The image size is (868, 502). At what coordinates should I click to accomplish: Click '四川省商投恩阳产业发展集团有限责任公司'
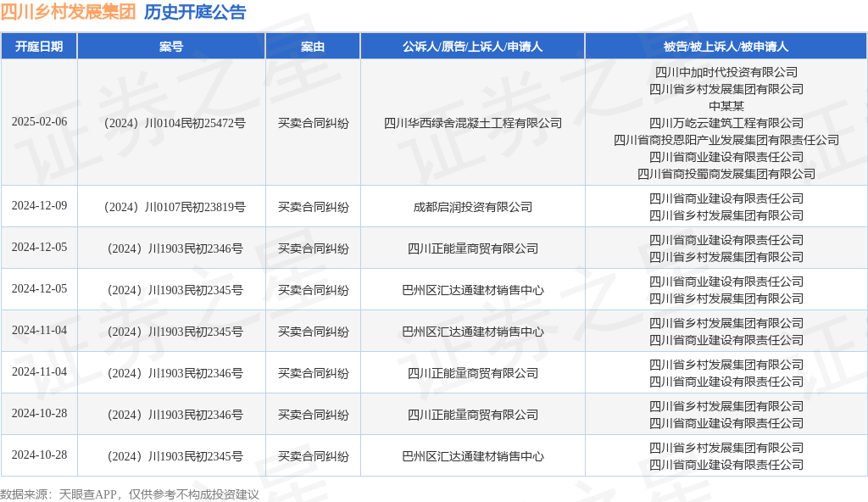pyautogui.click(x=726, y=140)
